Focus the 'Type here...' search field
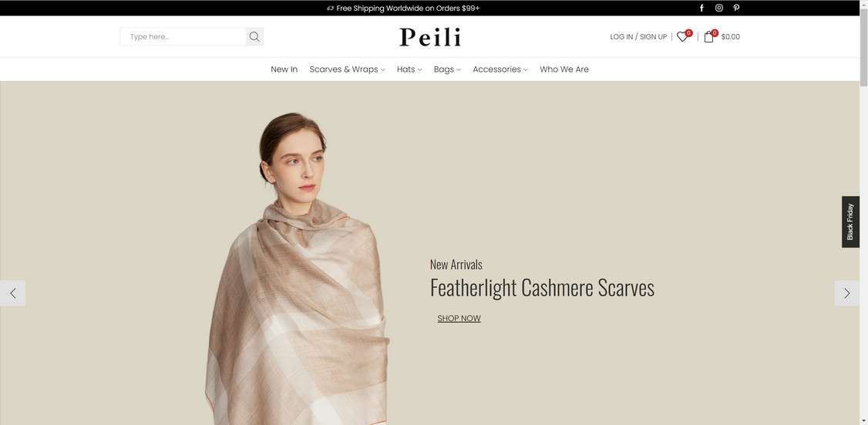The height and width of the screenshot is (425, 868). click(x=183, y=36)
